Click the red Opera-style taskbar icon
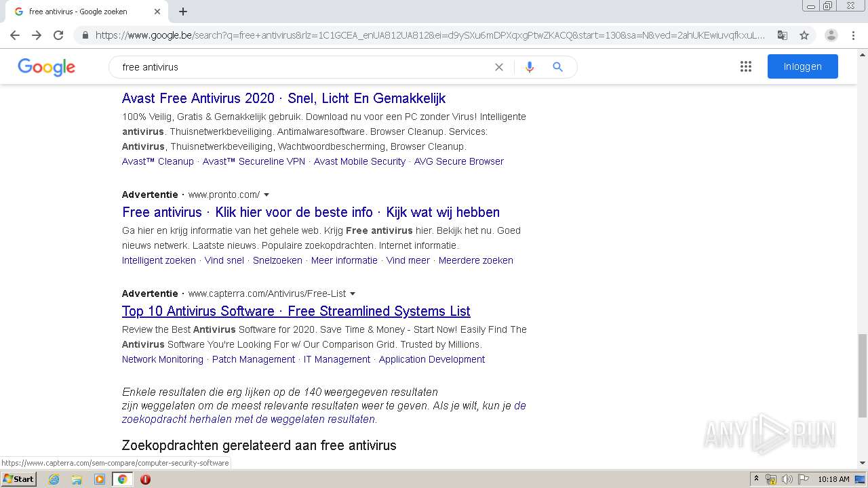 tap(145, 479)
